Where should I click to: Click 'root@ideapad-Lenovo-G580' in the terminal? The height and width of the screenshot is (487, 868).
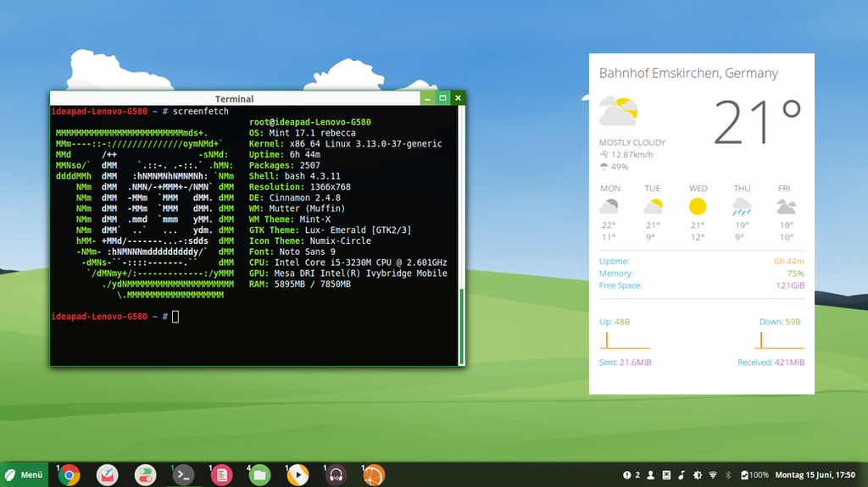pos(310,122)
